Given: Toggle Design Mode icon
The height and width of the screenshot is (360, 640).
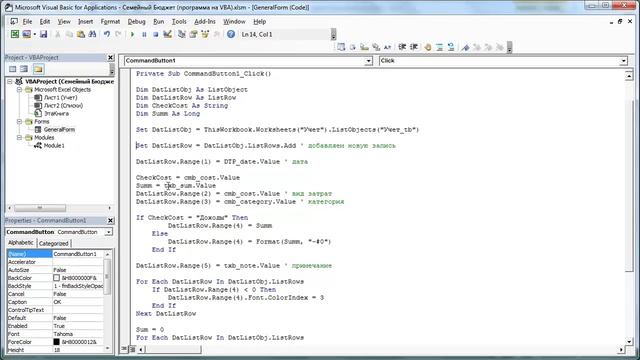Looking at the screenshot, I should 167,34.
